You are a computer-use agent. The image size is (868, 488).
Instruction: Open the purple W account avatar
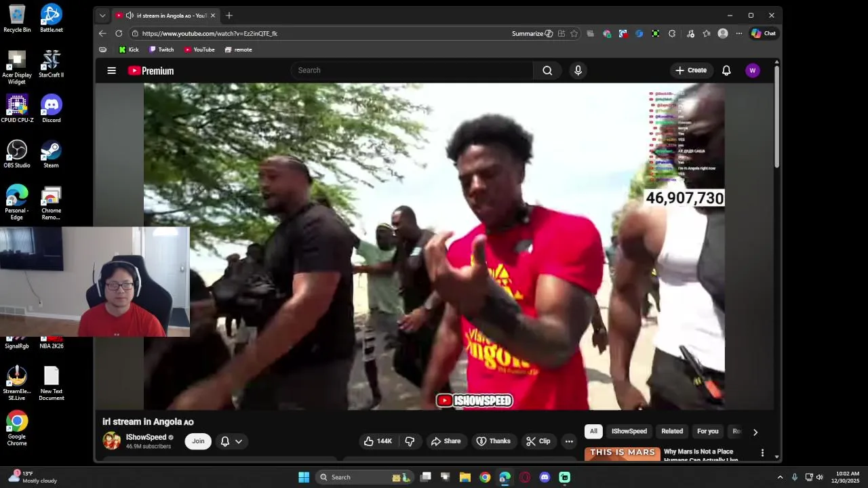click(x=752, y=70)
